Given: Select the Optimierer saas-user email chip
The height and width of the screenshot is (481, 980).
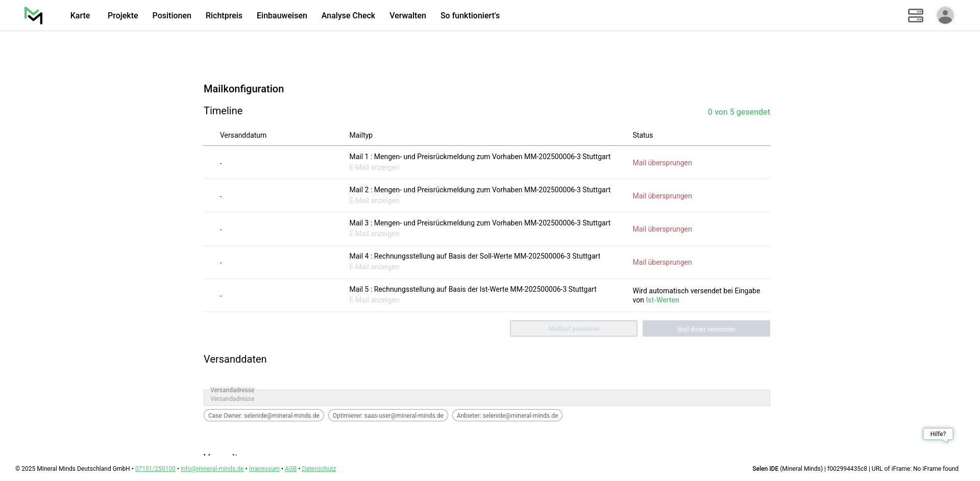Looking at the screenshot, I should (388, 416).
